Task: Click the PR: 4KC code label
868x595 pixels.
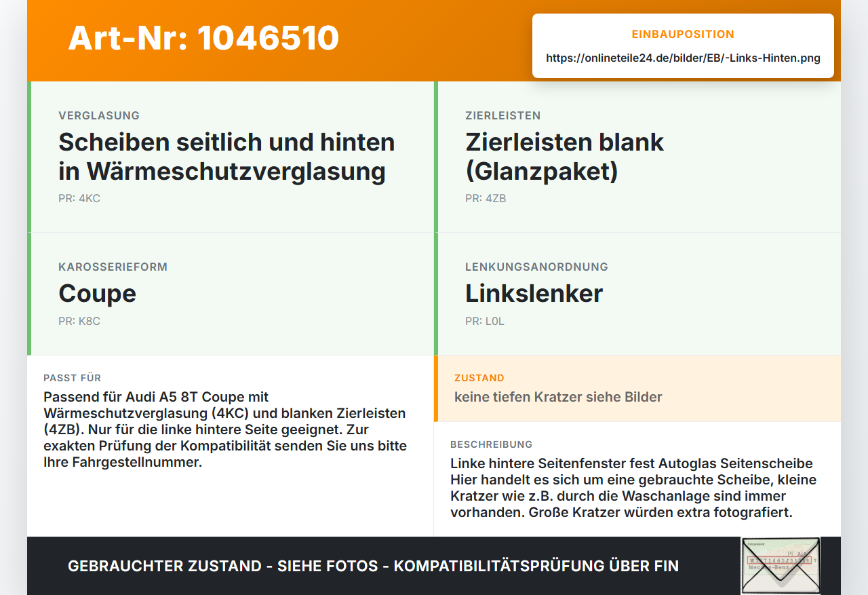Action: 79,199
